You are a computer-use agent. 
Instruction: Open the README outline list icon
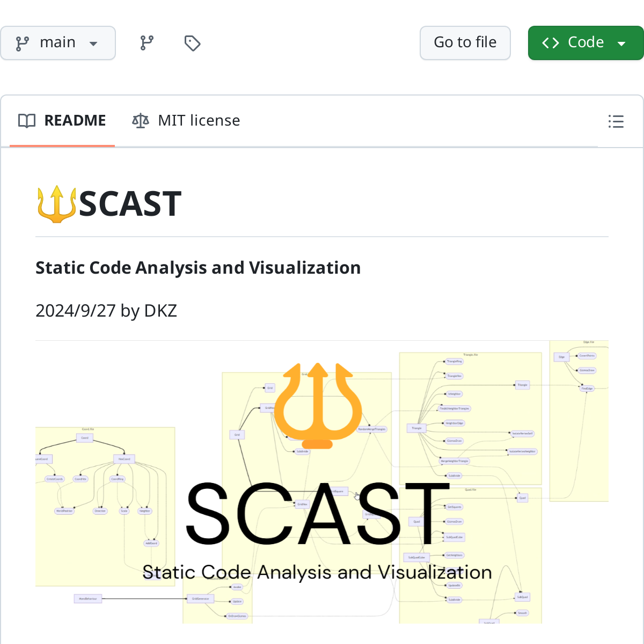(616, 121)
